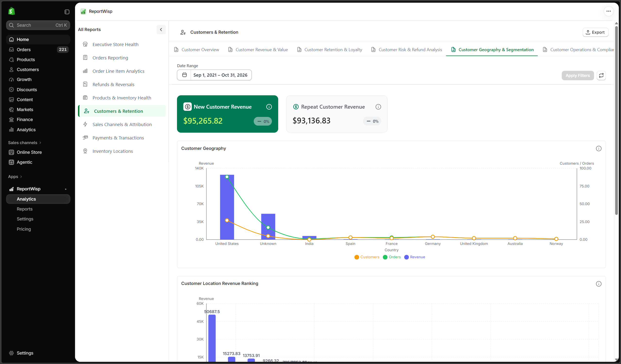Click the calendar icon in Date Range

point(184,75)
